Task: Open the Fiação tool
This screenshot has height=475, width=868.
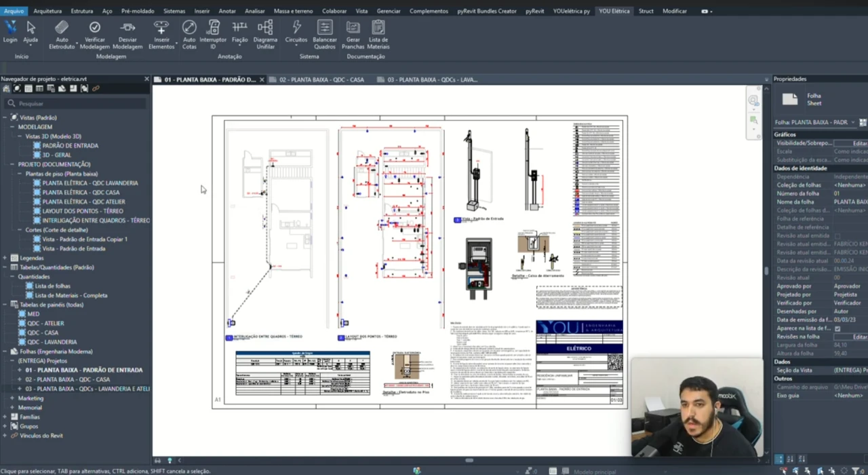Action: [x=239, y=34]
